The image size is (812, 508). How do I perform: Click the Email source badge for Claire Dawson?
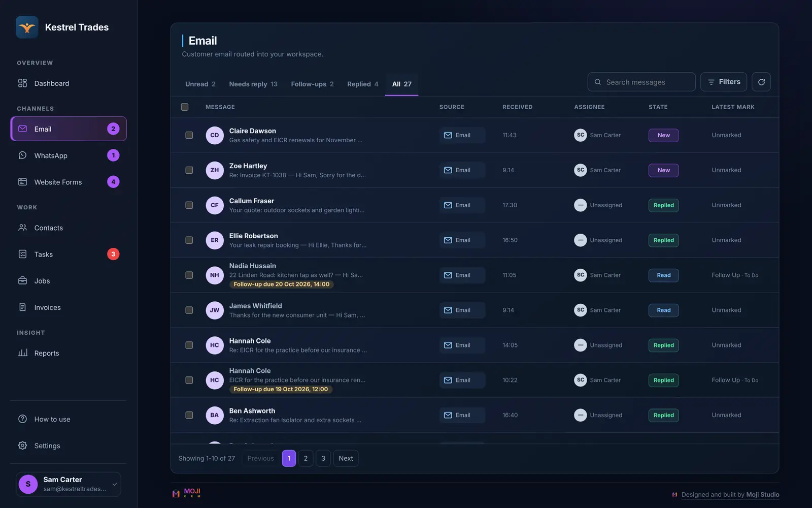click(462, 135)
